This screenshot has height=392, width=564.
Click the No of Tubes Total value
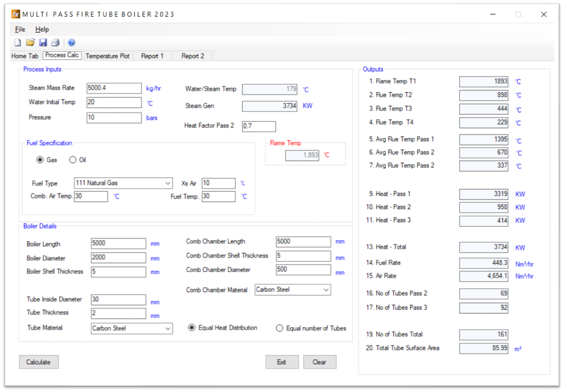click(x=484, y=335)
